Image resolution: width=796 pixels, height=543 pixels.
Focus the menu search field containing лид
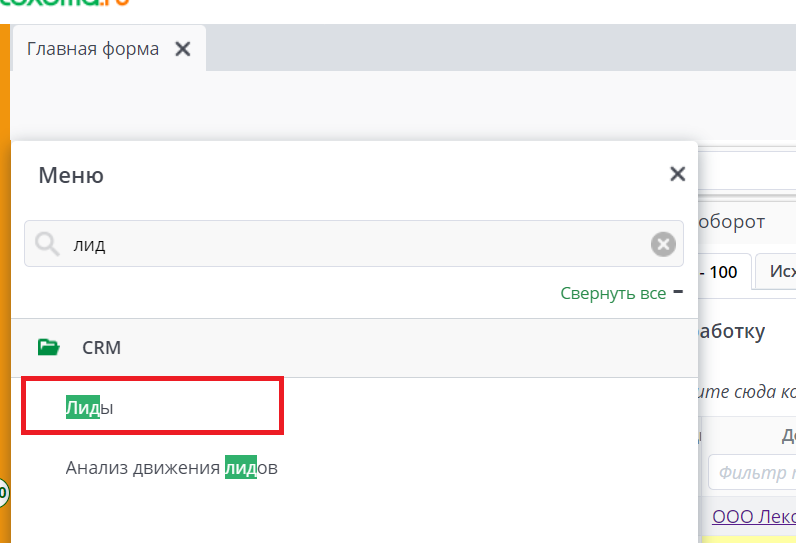pos(350,244)
